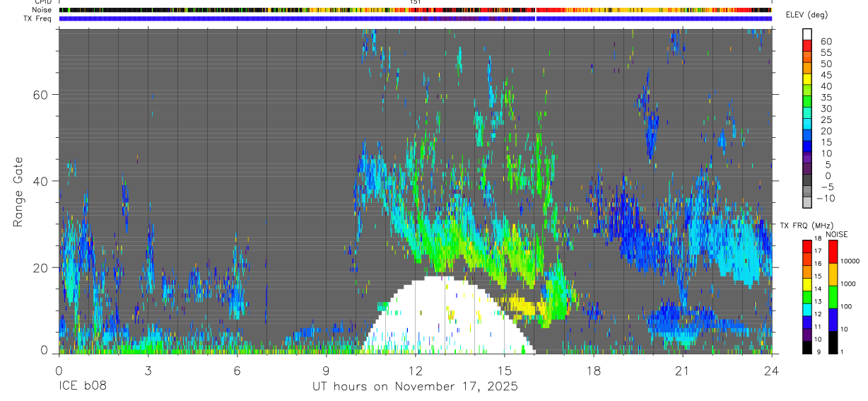Click the "ELEV (deg)" legend title
The height and width of the screenshot is (401, 868).
click(x=807, y=16)
